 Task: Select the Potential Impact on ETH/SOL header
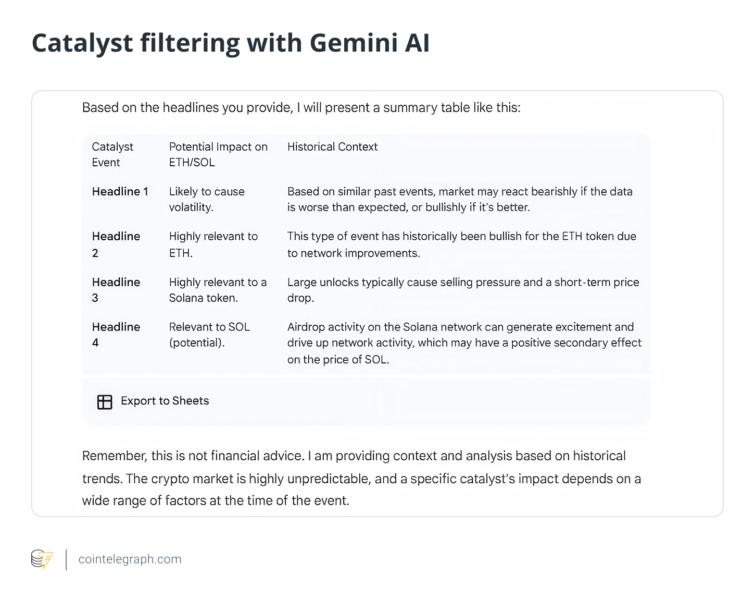218,154
